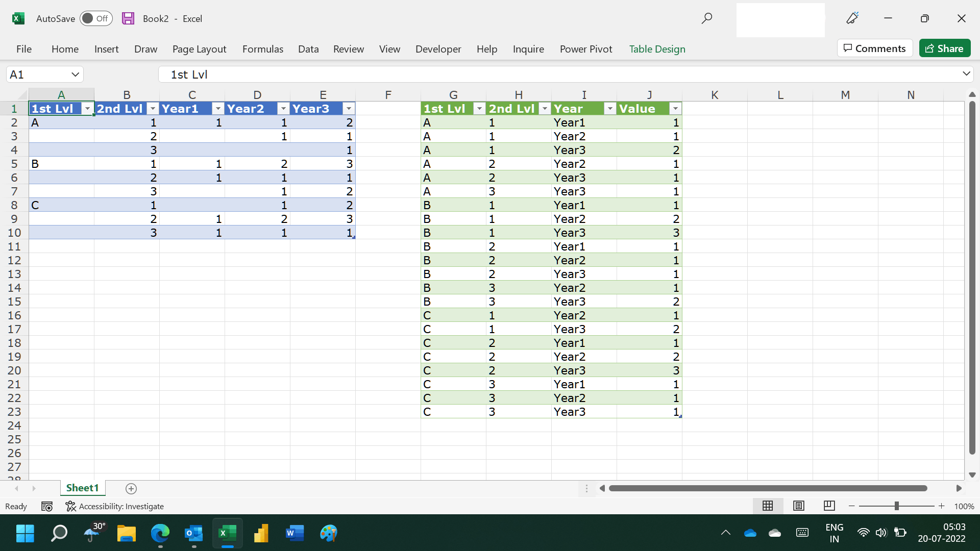Open the Value column filter dropdown
This screenshot has height=551, width=980.
[x=675, y=109]
